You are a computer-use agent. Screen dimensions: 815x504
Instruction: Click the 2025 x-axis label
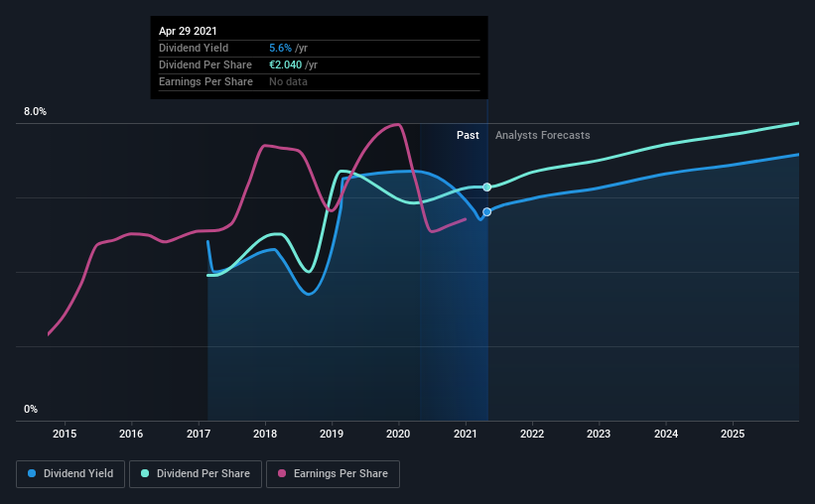click(733, 434)
